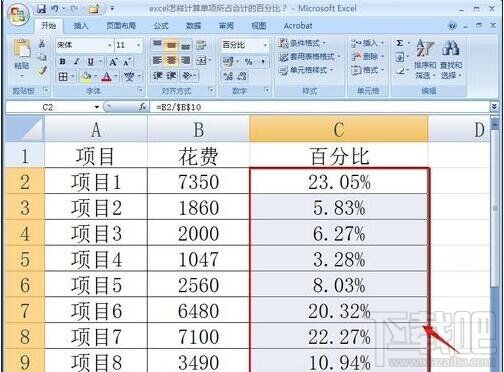Cut selection with the scissors icon

point(42,43)
